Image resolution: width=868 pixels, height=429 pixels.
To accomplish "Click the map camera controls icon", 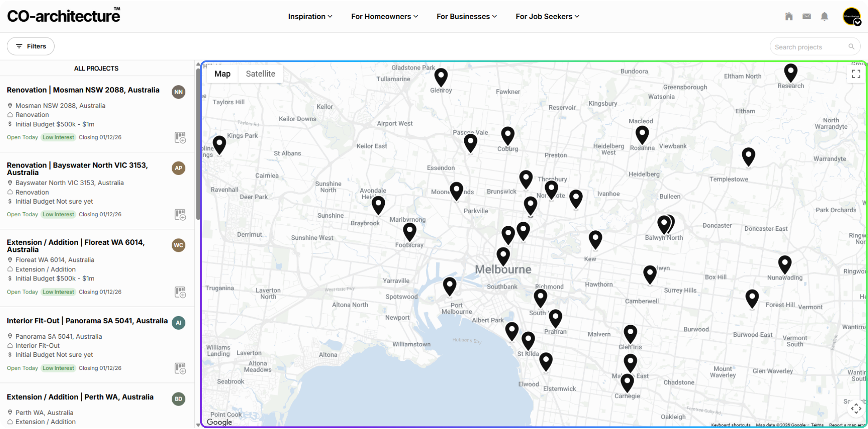I will [856, 409].
